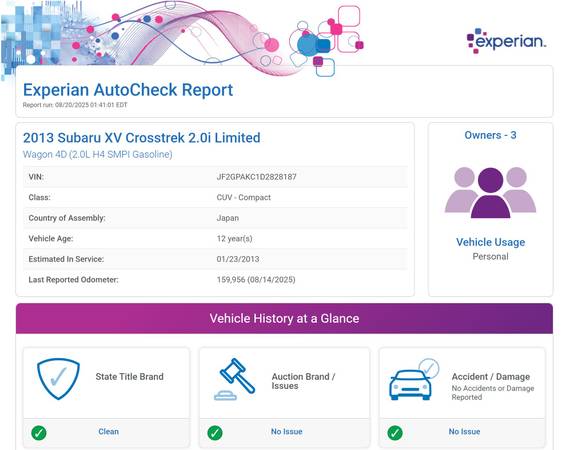This screenshot has height=450, width=566.
Task: Click the Owners - 3 heading
Action: pyautogui.click(x=490, y=135)
